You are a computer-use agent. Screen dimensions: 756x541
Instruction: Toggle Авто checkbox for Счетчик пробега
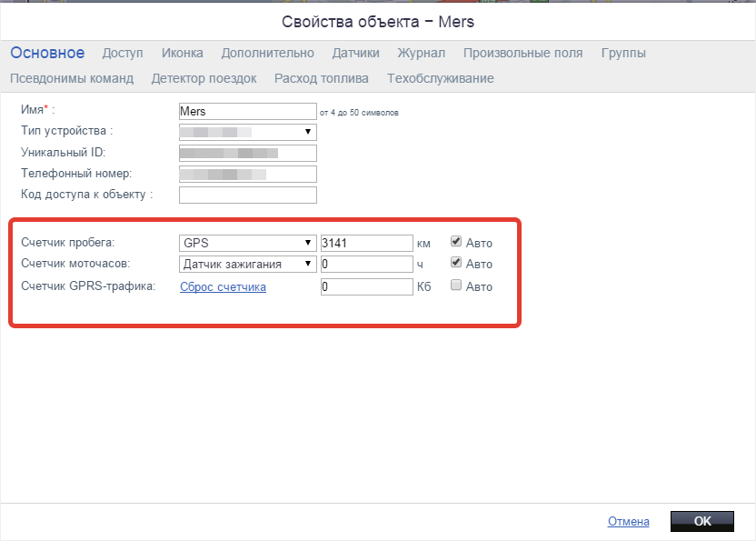click(x=456, y=243)
